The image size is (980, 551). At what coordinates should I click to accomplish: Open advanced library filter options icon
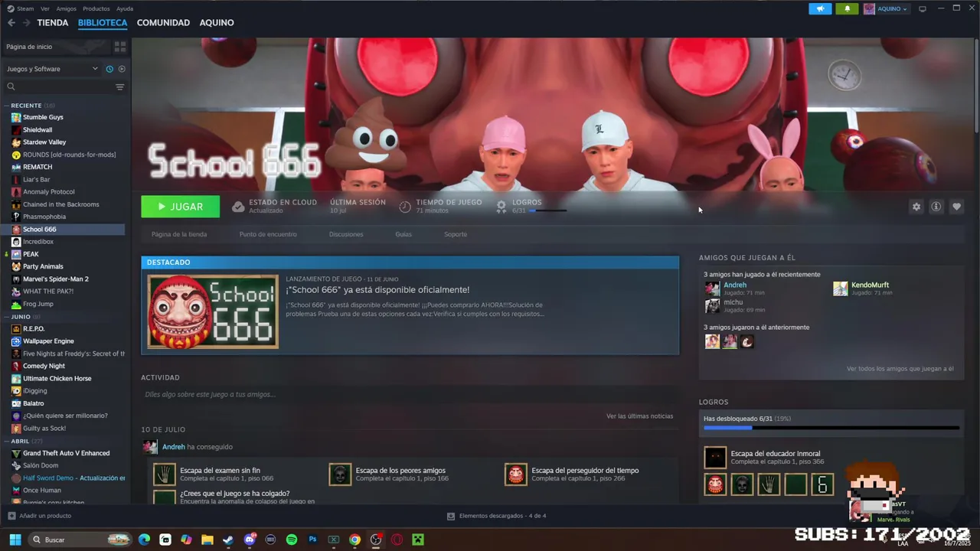tap(119, 87)
